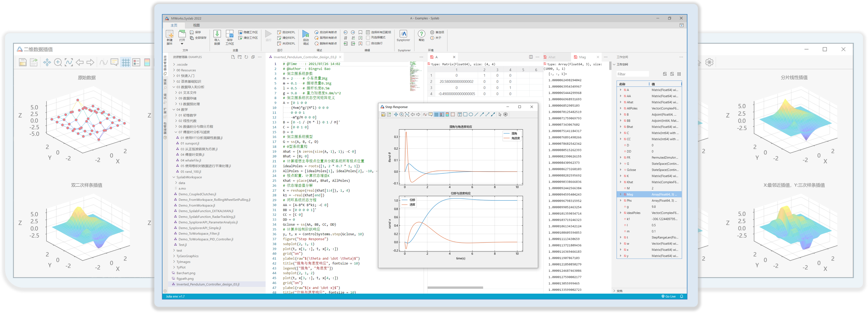
Task: Click the new folder icon in explorer header
Action: coord(240,57)
